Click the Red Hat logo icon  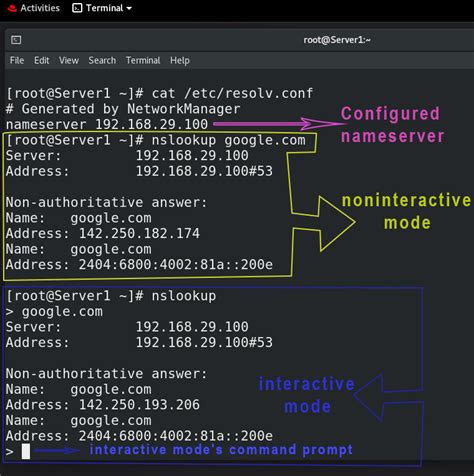coord(12,8)
